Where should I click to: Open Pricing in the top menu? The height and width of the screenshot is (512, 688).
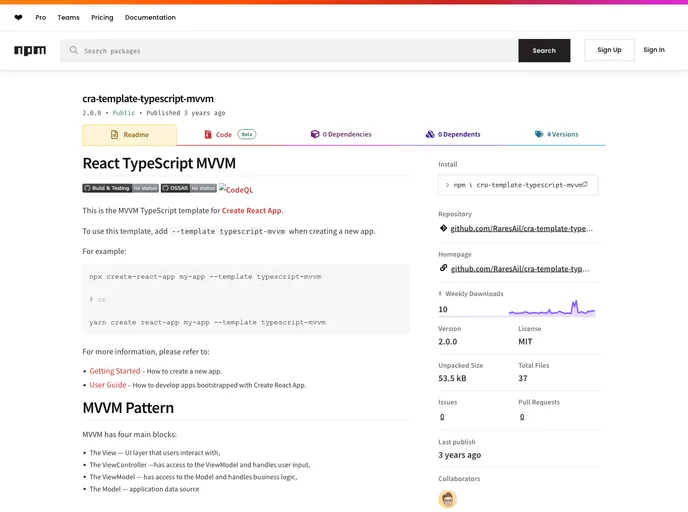[x=102, y=18]
